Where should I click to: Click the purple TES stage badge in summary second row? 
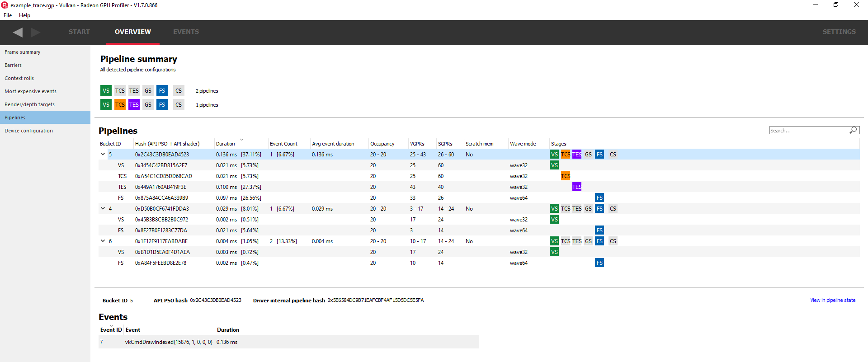(x=134, y=105)
